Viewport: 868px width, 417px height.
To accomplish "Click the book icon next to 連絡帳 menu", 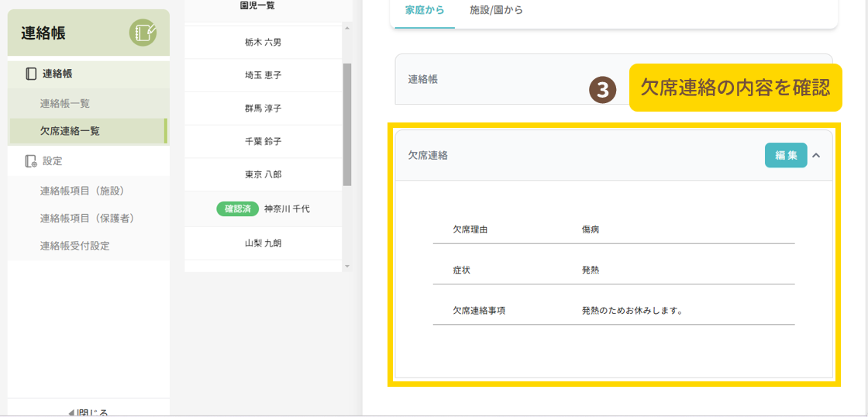I will point(31,74).
